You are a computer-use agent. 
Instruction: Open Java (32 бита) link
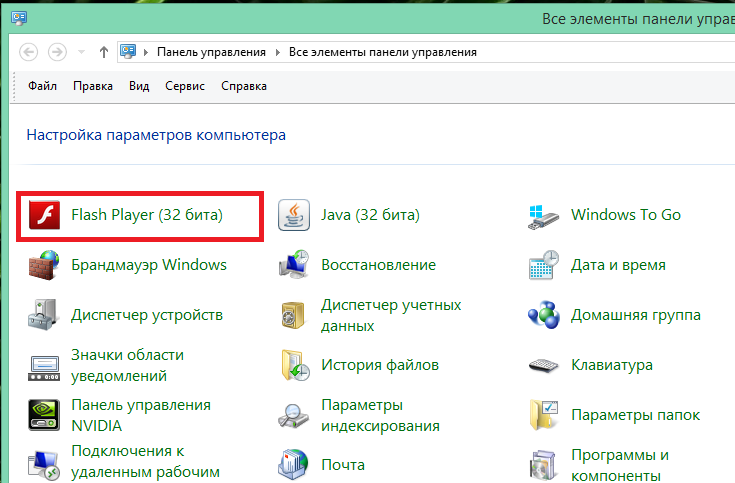370,215
